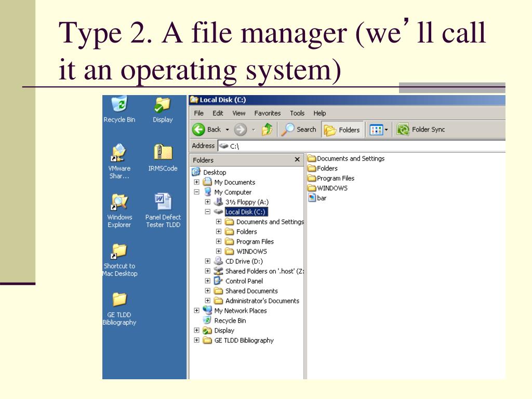Viewport: 532px width, 399px height.
Task: Expand the GE TLDD Bibliography tree node
Action: 196,340
